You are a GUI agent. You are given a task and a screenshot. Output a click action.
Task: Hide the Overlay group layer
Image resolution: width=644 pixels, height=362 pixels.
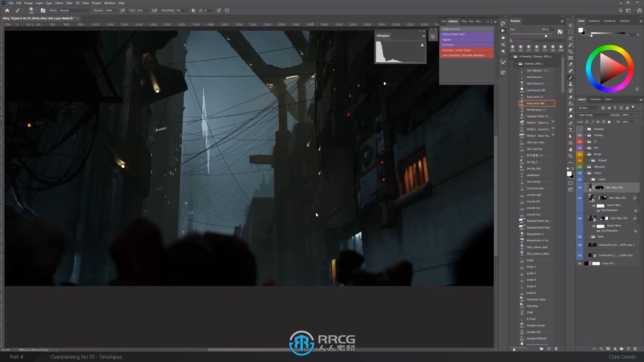coord(580,135)
